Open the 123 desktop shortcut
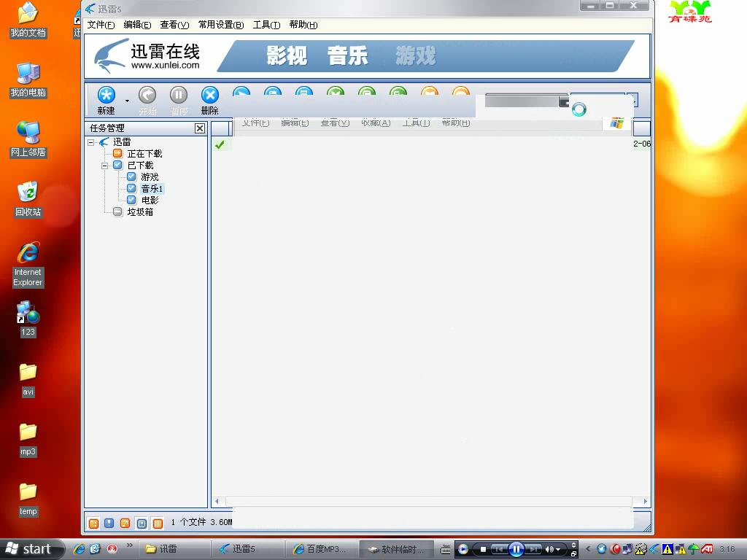Image resolution: width=747 pixels, height=560 pixels. tap(28, 319)
